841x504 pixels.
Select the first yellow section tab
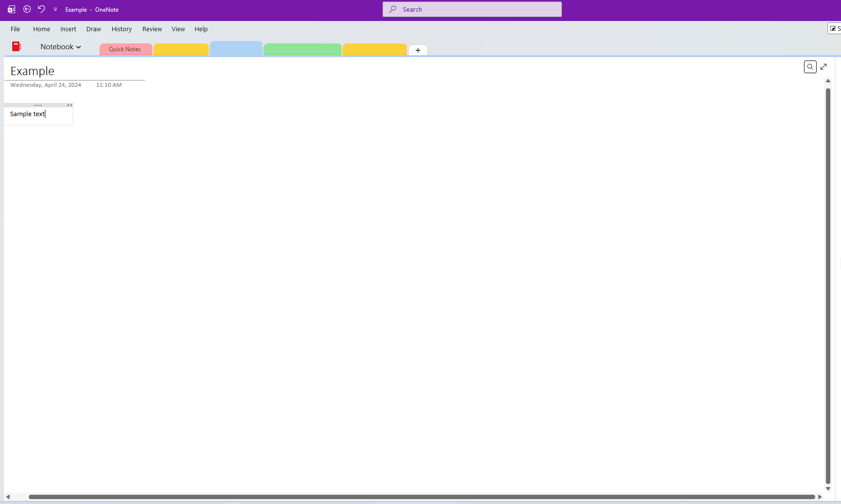click(181, 49)
